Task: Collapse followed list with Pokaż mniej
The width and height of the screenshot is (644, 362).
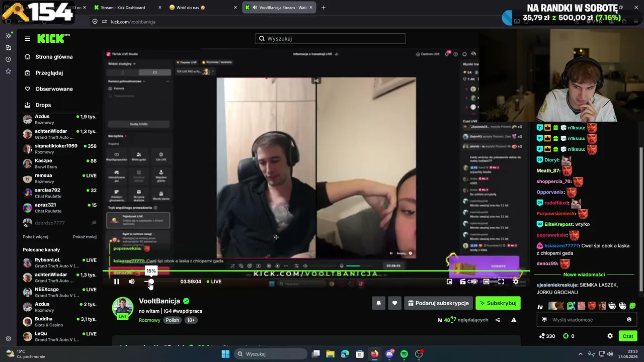Action: pos(85,237)
